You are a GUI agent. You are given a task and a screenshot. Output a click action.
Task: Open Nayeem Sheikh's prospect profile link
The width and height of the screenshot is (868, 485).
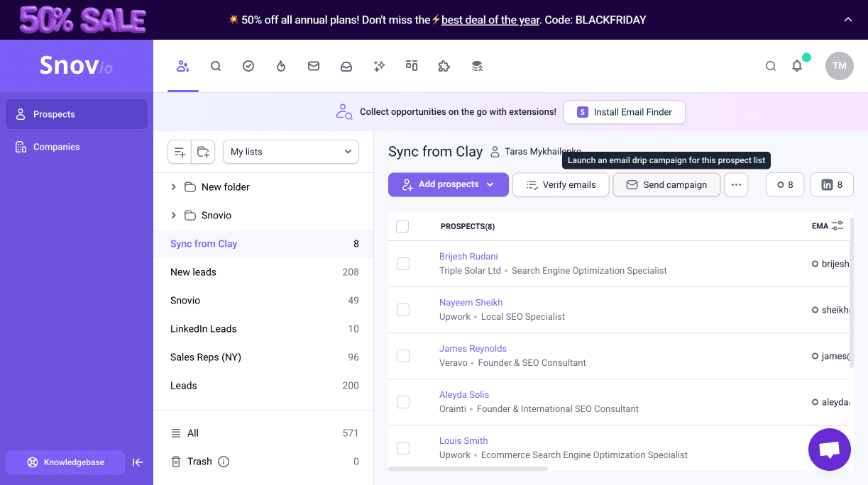tap(471, 303)
